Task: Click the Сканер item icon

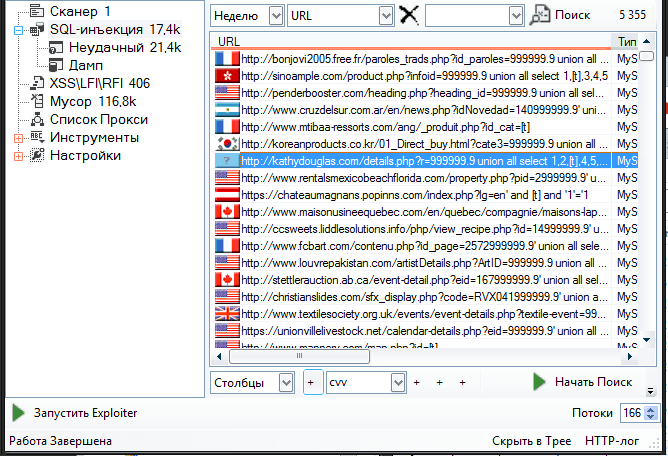Action: (x=37, y=12)
